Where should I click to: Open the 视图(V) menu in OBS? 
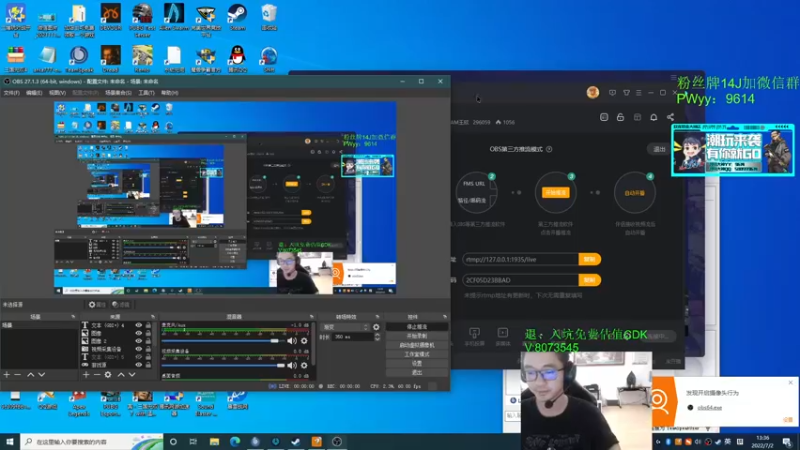57,93
